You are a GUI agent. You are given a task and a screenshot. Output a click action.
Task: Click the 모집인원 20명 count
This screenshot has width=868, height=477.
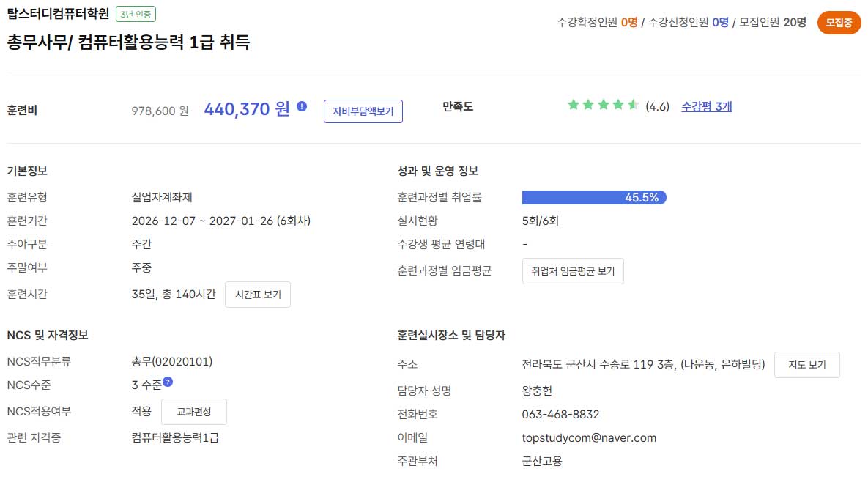tap(773, 22)
